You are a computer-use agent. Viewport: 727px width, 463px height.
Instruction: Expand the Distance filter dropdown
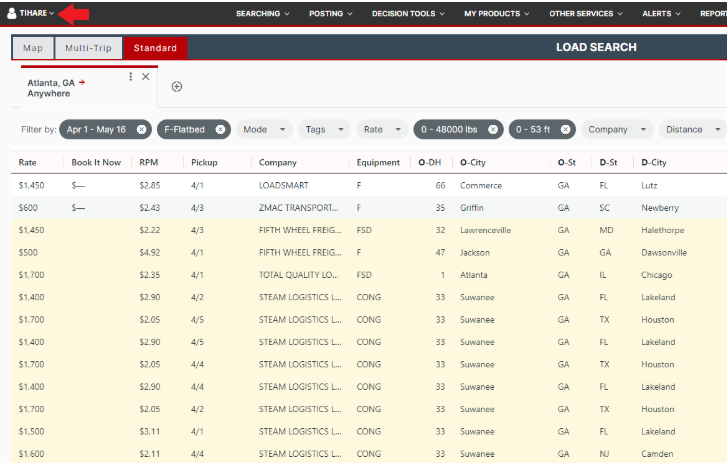pos(693,130)
